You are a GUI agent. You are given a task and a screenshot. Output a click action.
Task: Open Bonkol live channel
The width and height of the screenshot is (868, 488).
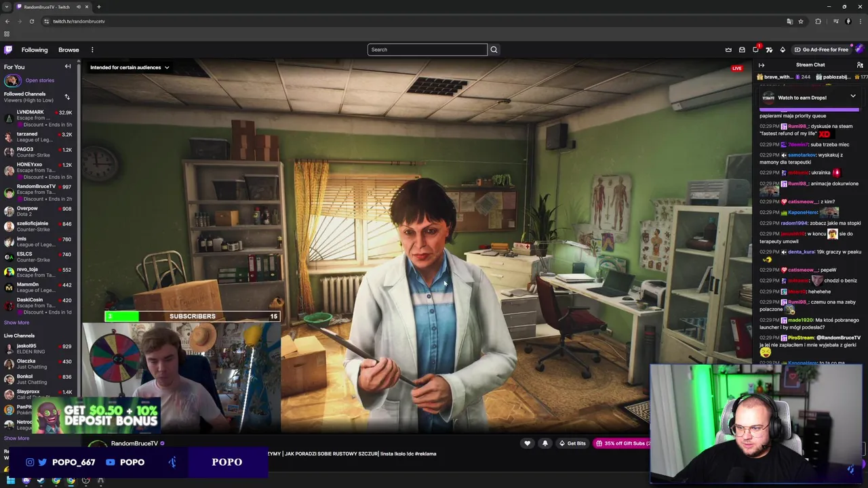coord(38,380)
